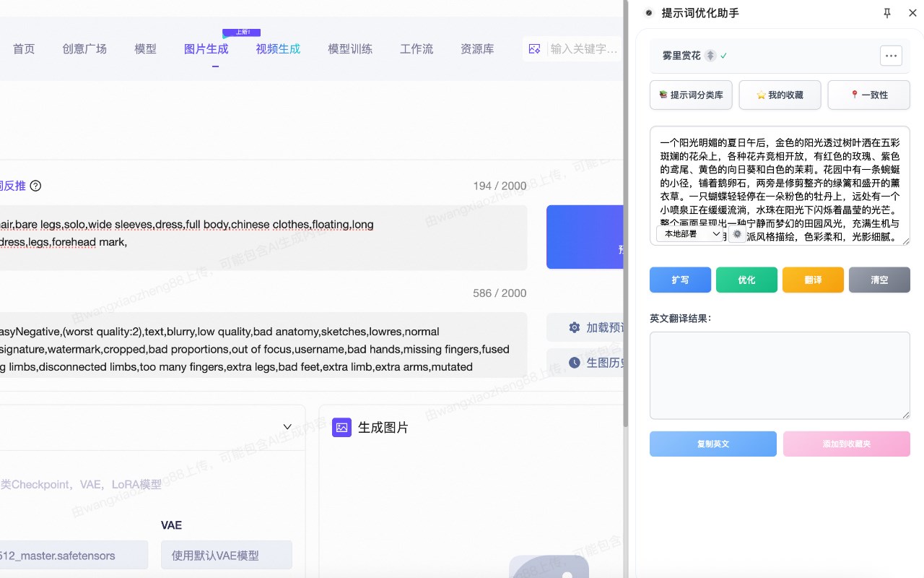The width and height of the screenshot is (924, 578).
Task: Click the 添加到收藏夹 button
Action: tap(847, 444)
